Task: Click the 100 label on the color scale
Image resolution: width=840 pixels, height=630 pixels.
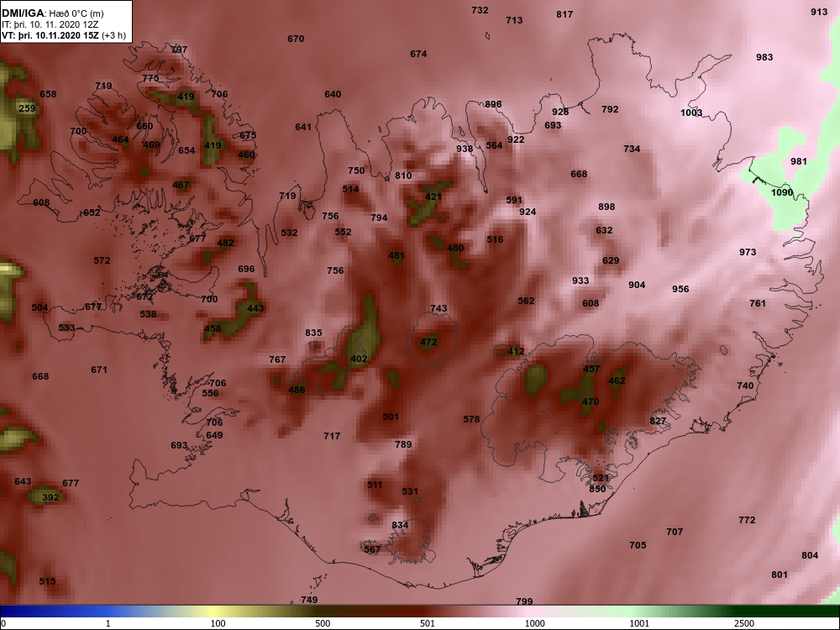Action: (218, 623)
